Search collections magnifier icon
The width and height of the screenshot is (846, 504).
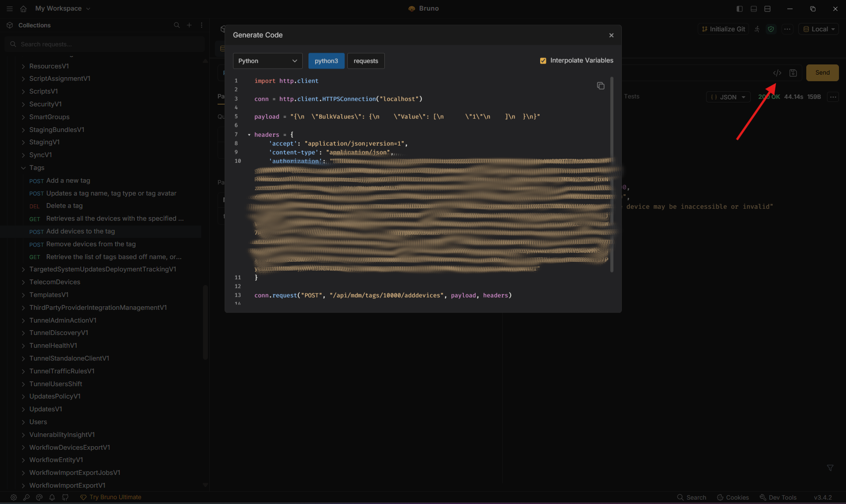[x=177, y=25]
